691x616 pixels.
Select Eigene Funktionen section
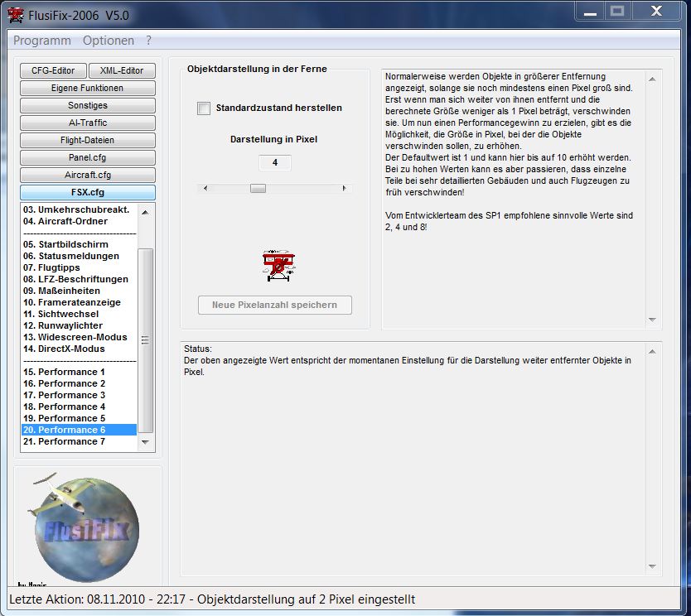pos(87,88)
